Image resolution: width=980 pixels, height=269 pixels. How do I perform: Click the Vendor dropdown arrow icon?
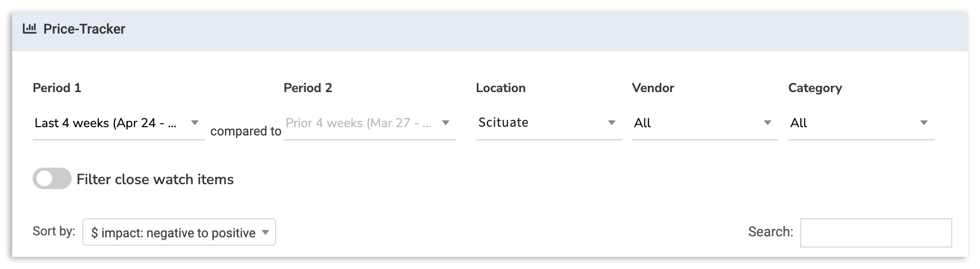tap(768, 123)
